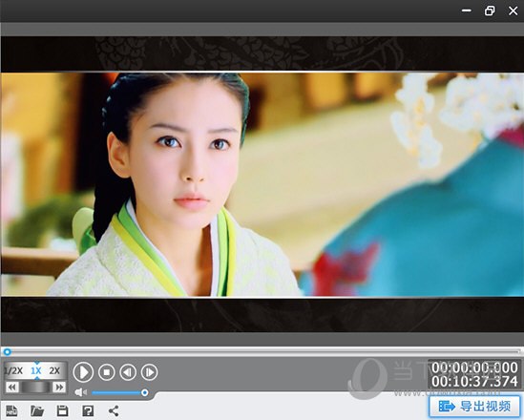Open help with the question mark icon
The height and width of the screenshot is (420, 524).
pos(88,410)
